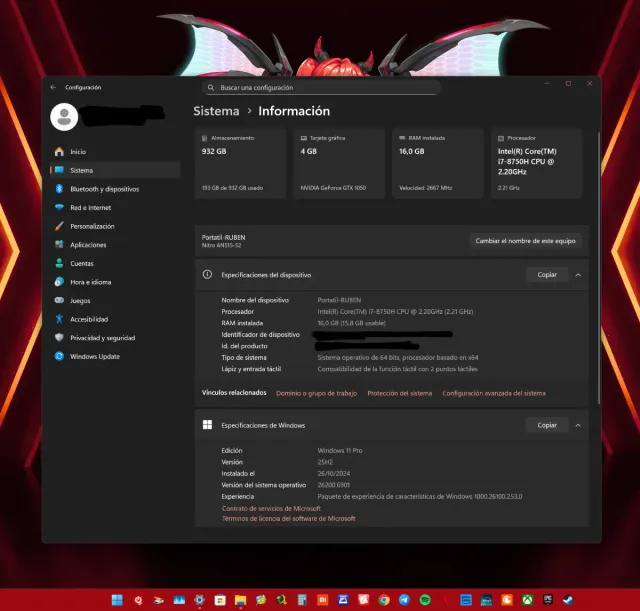Screen dimensions: 640x611
Task: Select the Sistema sidebar item
Action: (115, 170)
